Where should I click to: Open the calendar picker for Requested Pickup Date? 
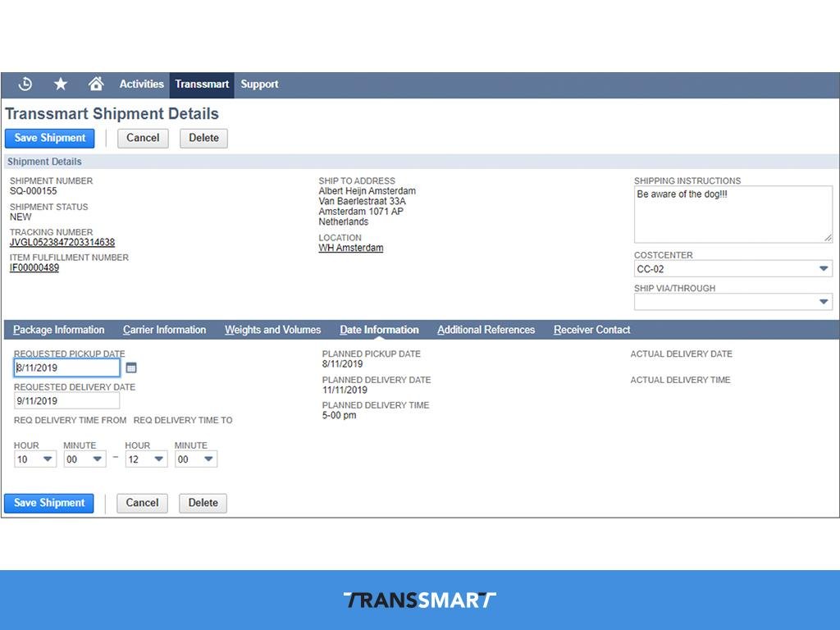(131, 367)
